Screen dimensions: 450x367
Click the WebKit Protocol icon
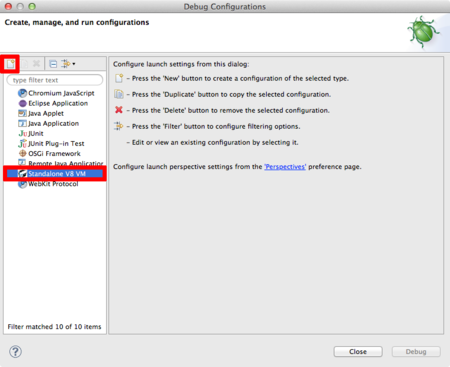tap(22, 184)
